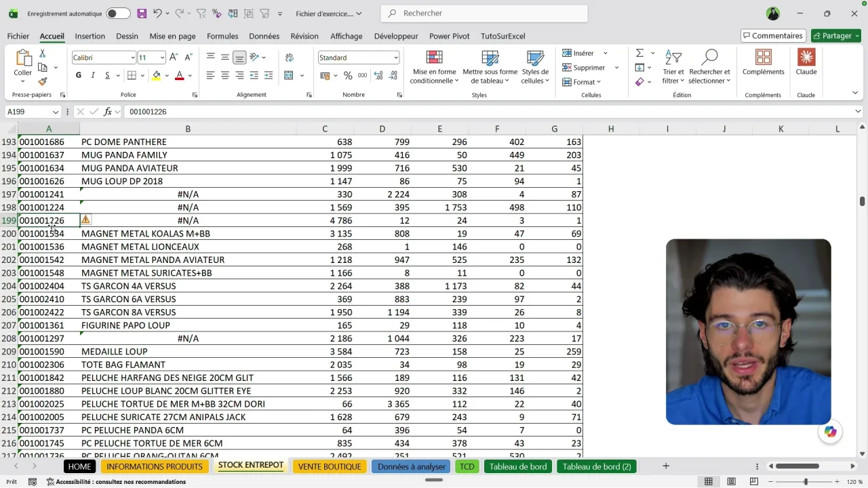
Task: Save the workbook with the floppy disk icon
Action: coord(142,14)
